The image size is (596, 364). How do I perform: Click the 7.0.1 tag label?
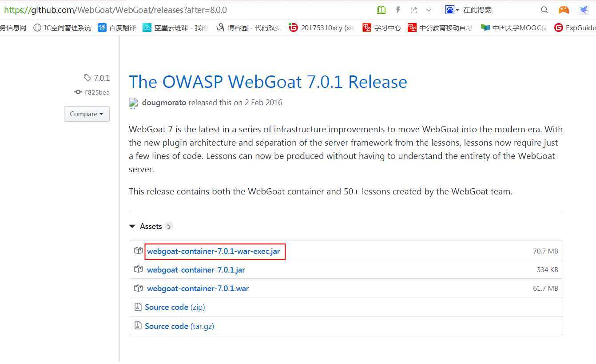[x=101, y=78]
